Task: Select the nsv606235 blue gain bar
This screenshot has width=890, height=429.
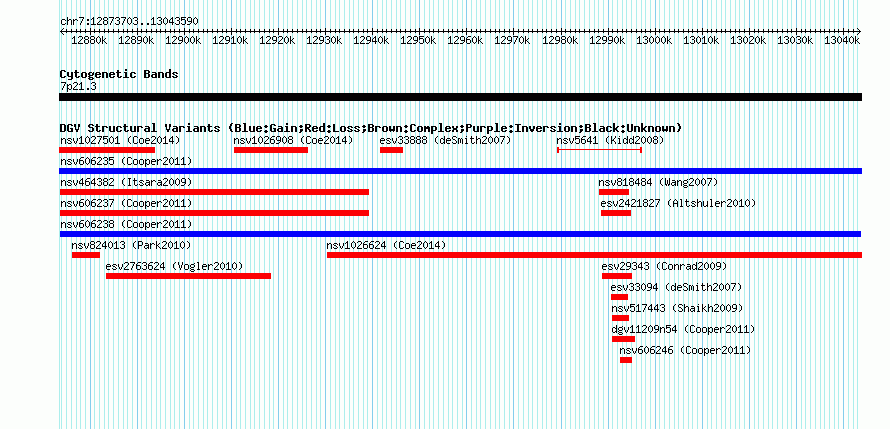Action: pos(460,171)
